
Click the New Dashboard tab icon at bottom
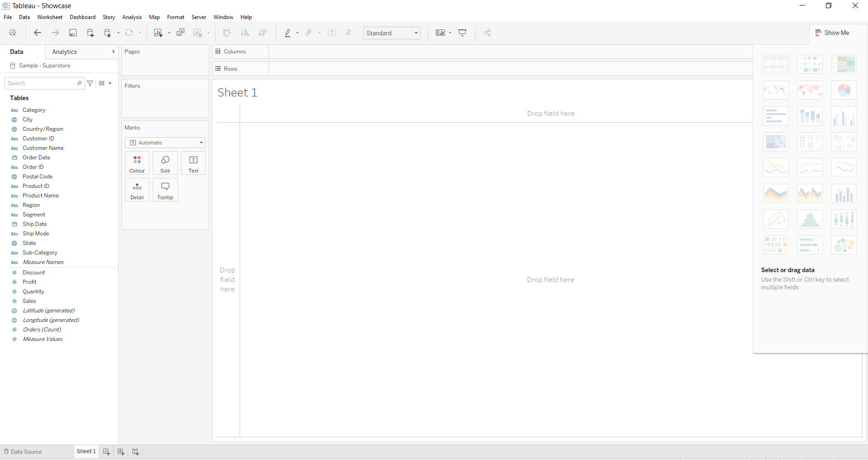[x=121, y=452]
